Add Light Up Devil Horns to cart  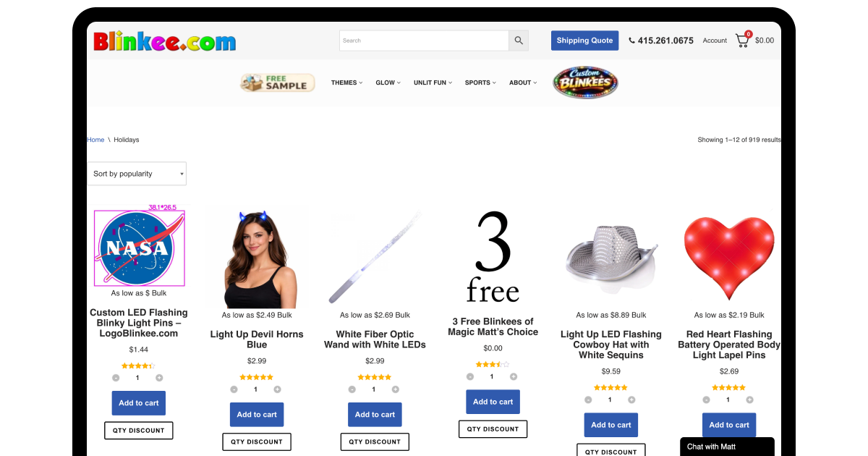coord(257,415)
